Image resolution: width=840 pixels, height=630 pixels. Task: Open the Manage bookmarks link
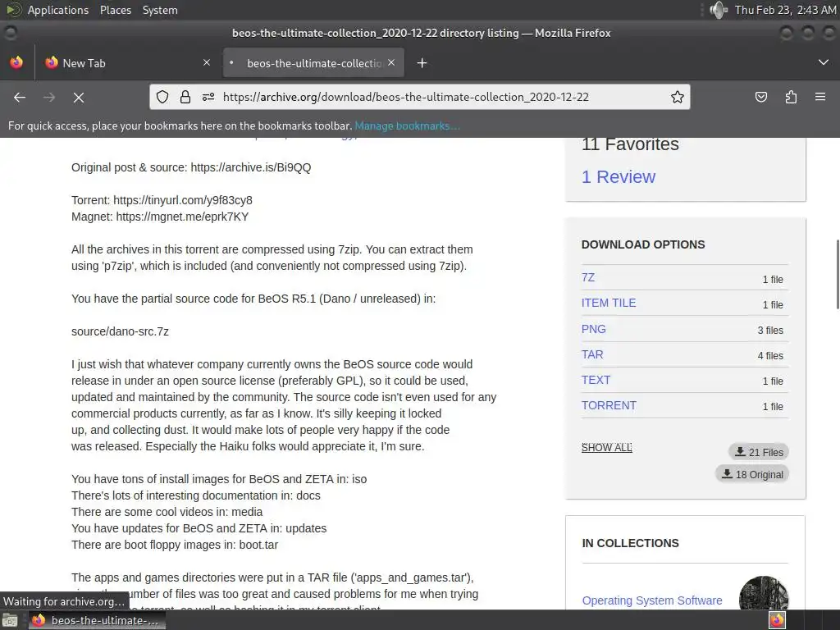pos(407,126)
